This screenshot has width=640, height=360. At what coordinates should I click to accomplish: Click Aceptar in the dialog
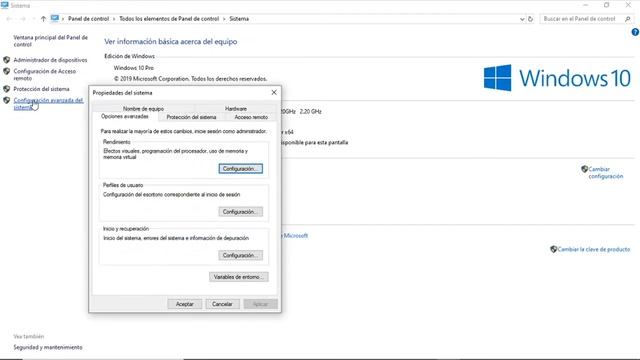(184, 304)
